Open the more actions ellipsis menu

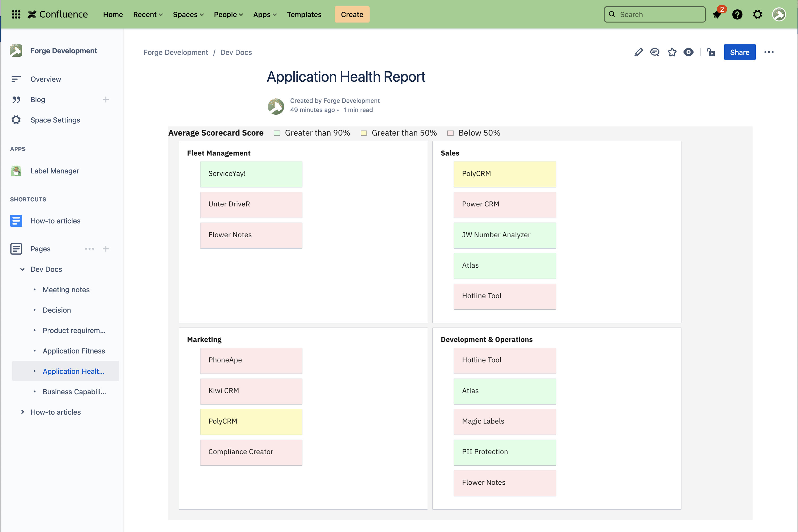(x=768, y=52)
